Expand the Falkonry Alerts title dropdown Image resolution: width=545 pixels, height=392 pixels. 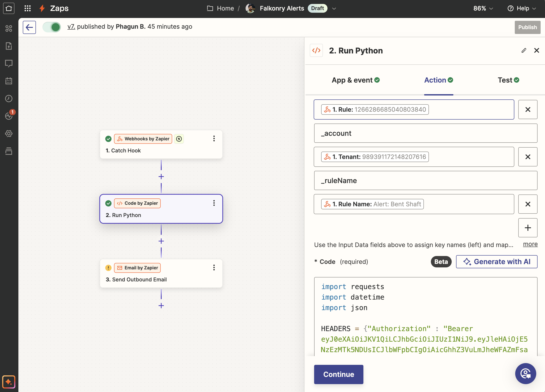coord(334,8)
